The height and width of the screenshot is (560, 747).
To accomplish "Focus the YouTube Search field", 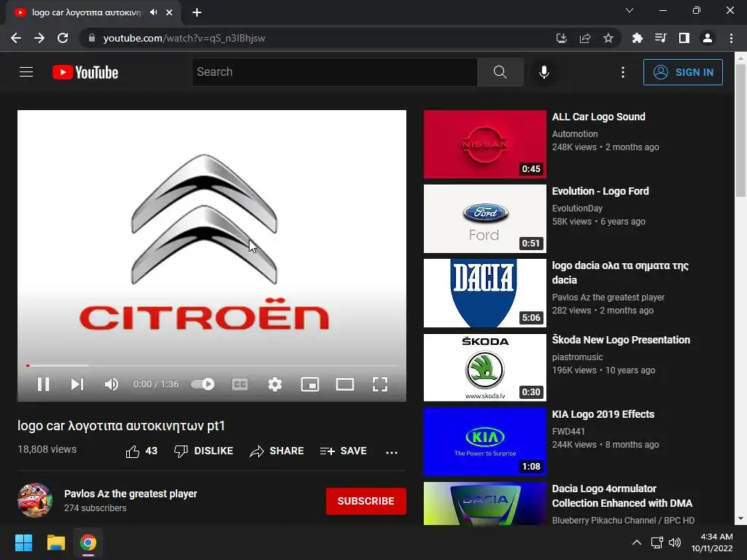I will coord(334,72).
